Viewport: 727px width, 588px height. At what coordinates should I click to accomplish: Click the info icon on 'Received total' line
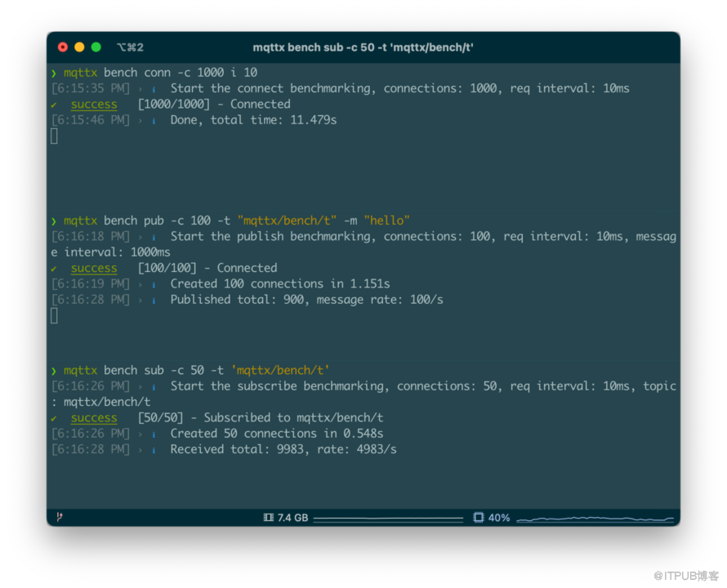tap(154, 450)
